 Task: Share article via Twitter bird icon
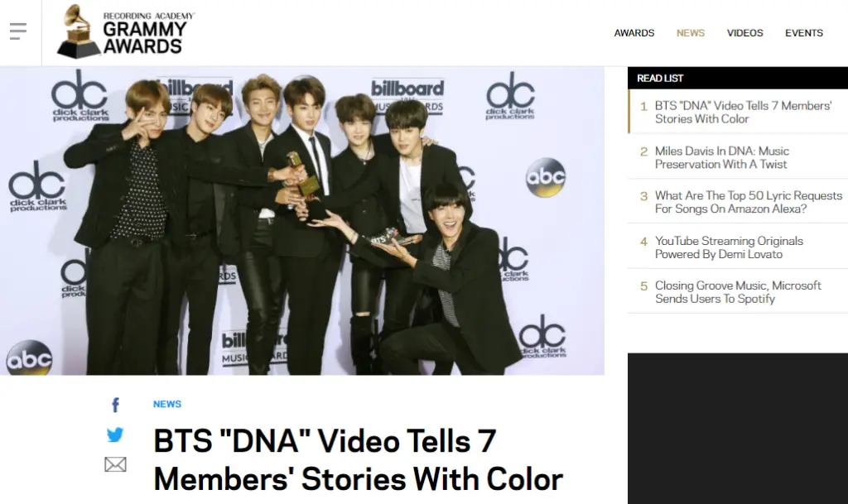pos(114,434)
